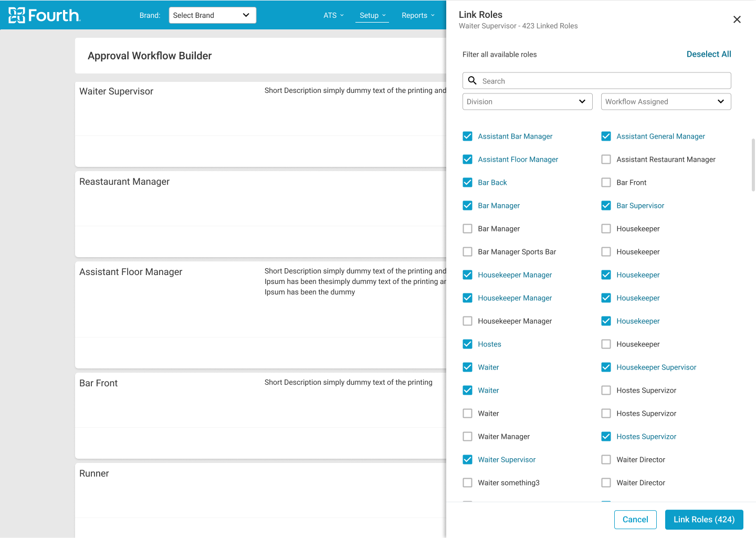Close the Link Roles panel

[737, 19]
